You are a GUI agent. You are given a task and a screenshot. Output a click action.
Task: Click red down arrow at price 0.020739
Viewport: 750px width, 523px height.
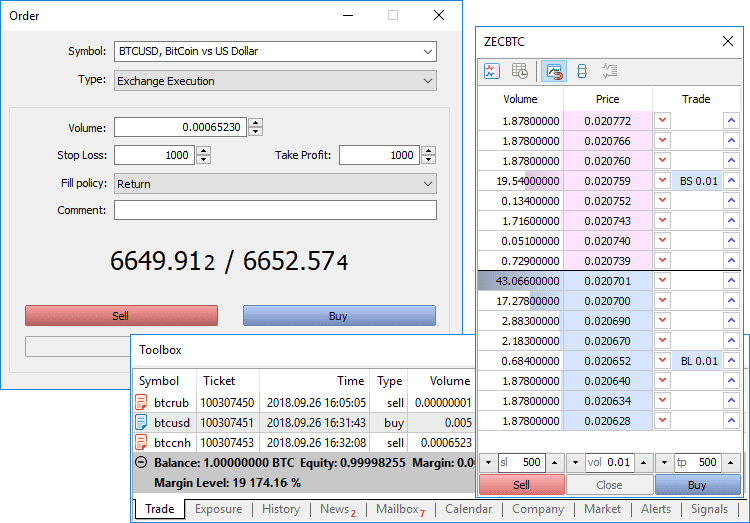(x=662, y=261)
